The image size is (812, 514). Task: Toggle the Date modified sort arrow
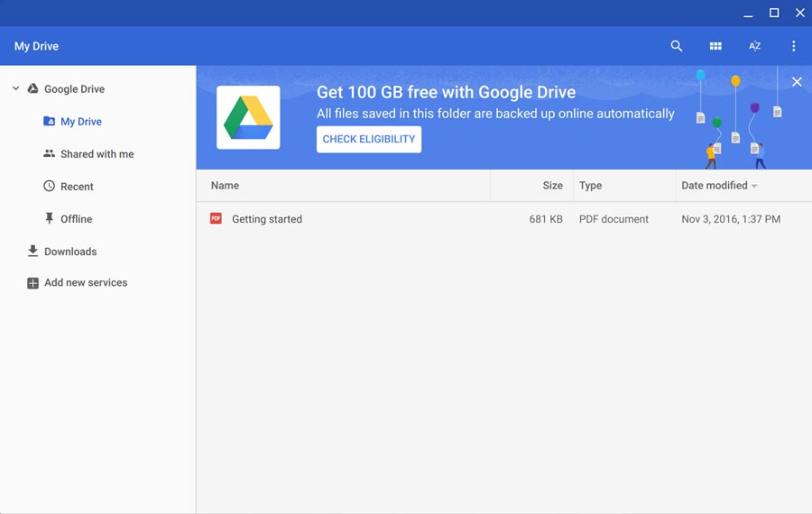(x=754, y=186)
